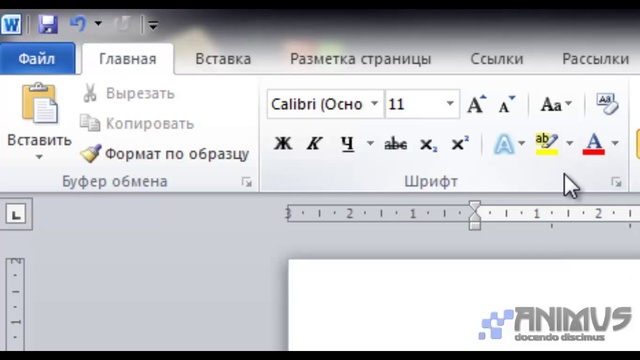
Task: Apply red font color
Action: [594, 144]
